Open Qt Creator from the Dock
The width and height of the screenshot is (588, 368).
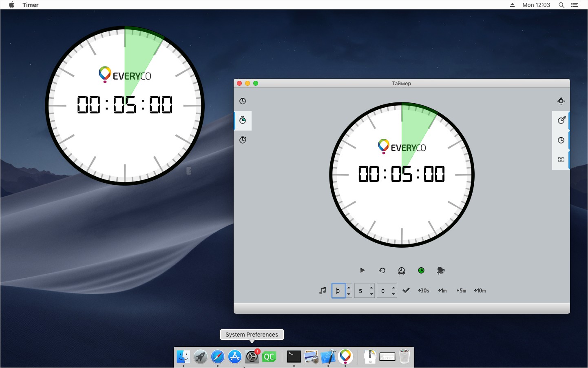(x=269, y=357)
